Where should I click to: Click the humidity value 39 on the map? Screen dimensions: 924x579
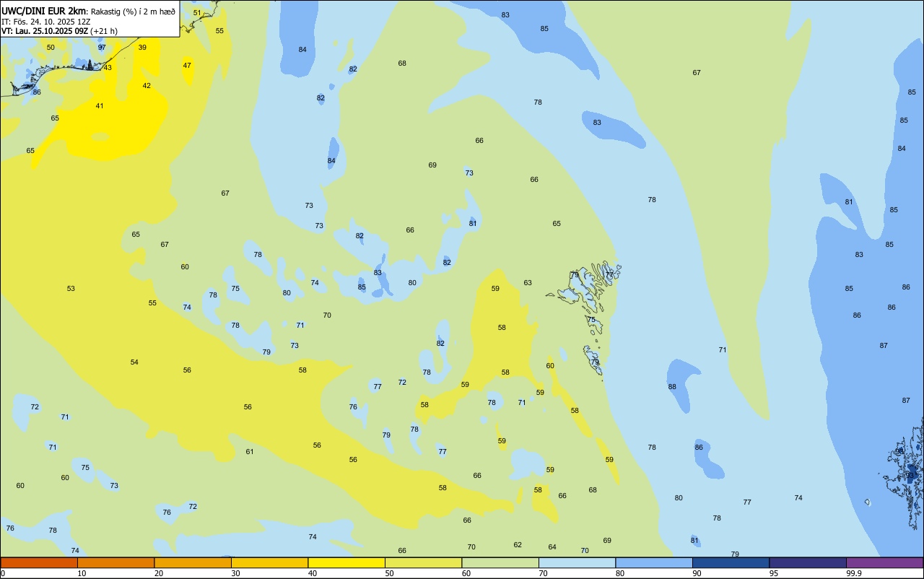[142, 48]
